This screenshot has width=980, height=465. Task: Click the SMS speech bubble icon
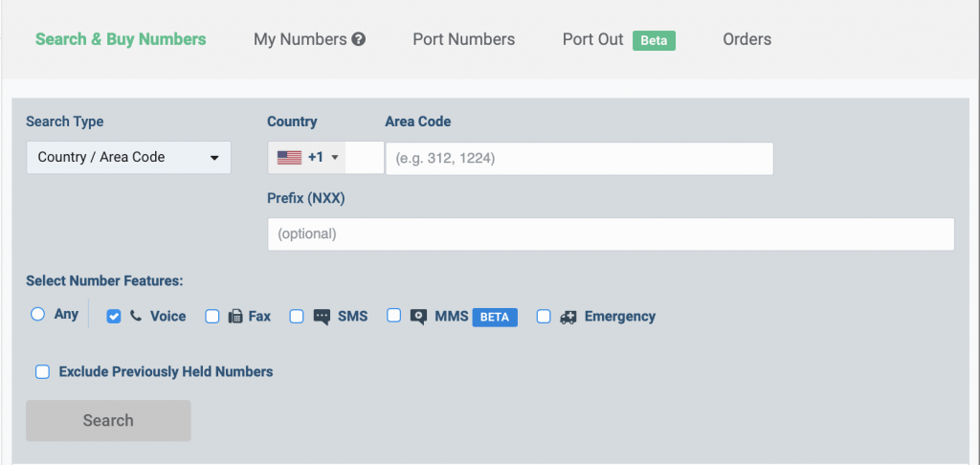pyautogui.click(x=322, y=317)
